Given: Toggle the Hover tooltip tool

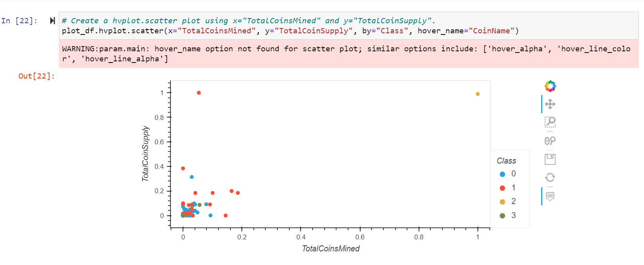Looking at the screenshot, I should point(550,196).
